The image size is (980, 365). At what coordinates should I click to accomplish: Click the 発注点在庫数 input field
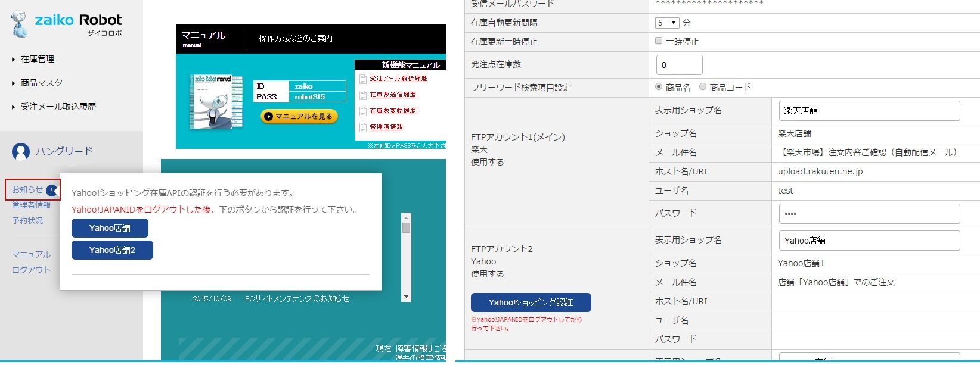679,65
